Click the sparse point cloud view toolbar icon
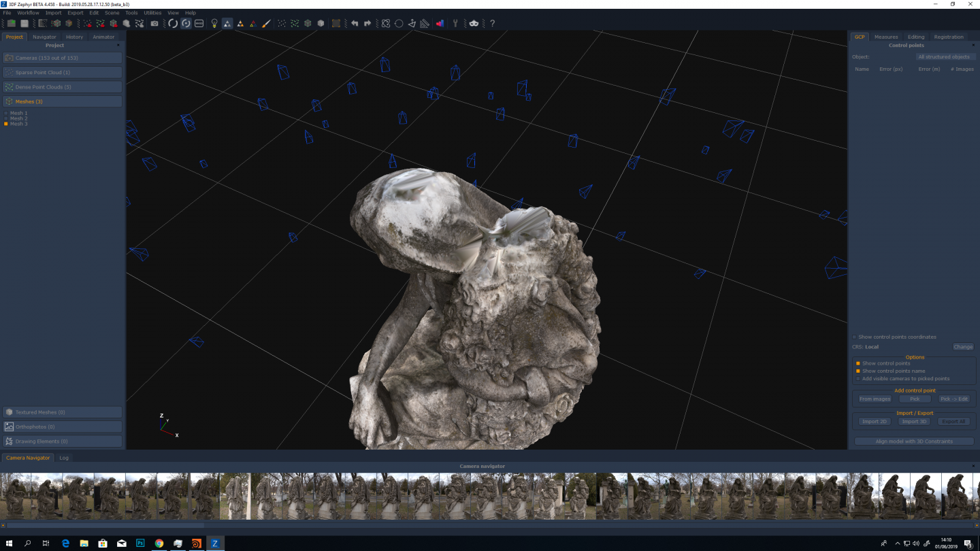This screenshot has height=551, width=980. [x=282, y=23]
